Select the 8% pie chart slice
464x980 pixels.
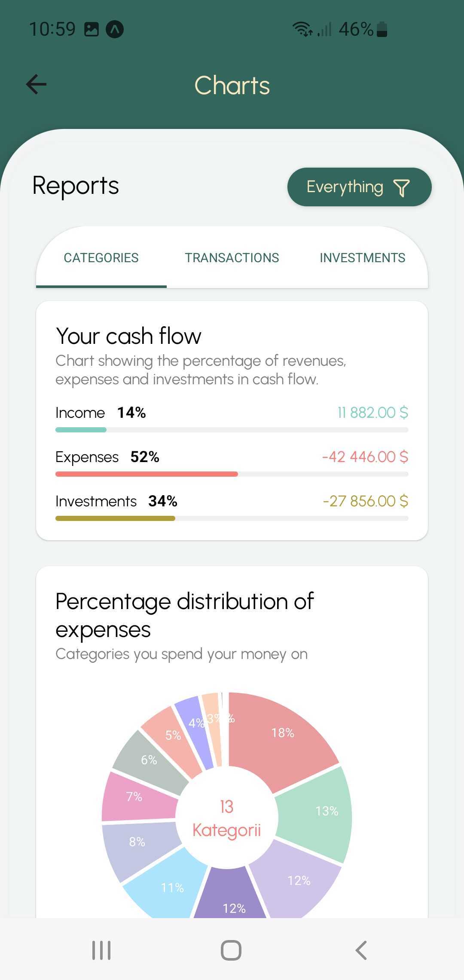[137, 842]
